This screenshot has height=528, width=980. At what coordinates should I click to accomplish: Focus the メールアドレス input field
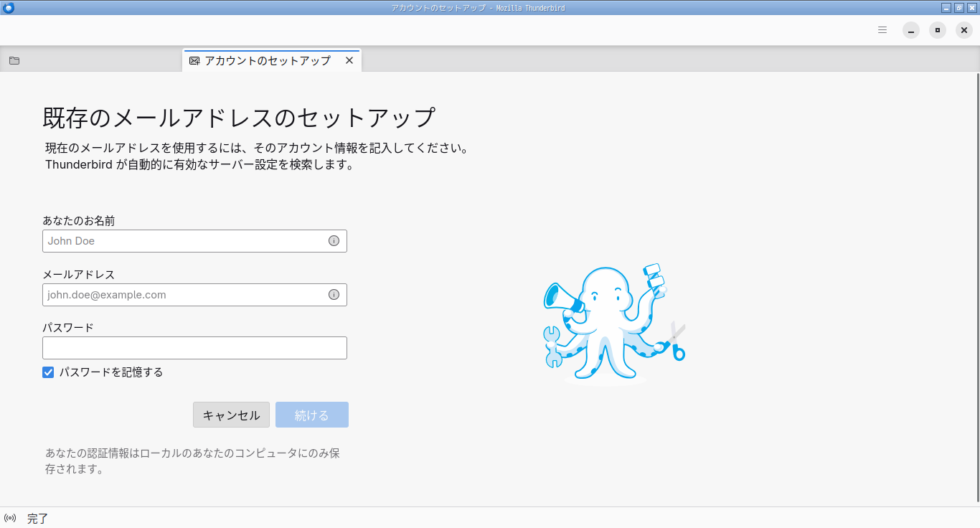tap(194, 295)
